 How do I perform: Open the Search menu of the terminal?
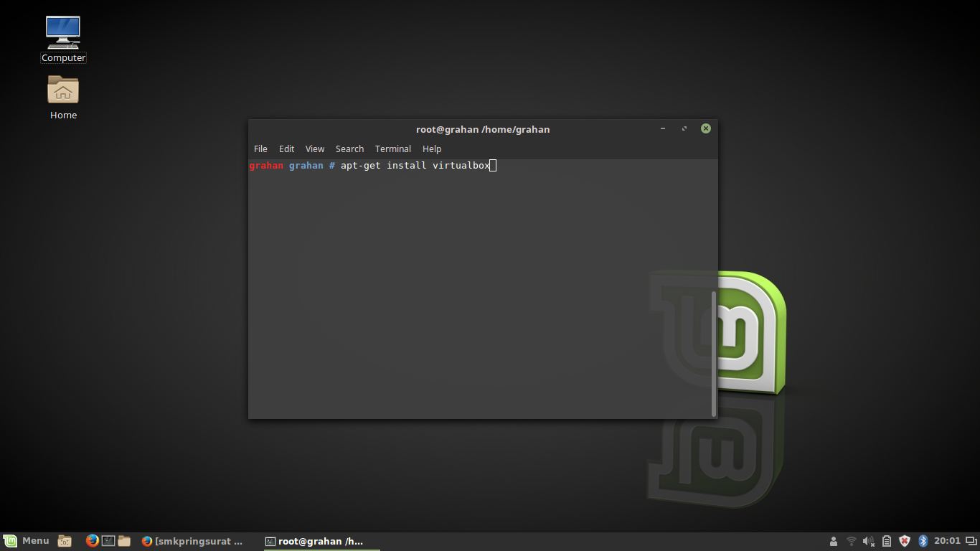(x=349, y=149)
